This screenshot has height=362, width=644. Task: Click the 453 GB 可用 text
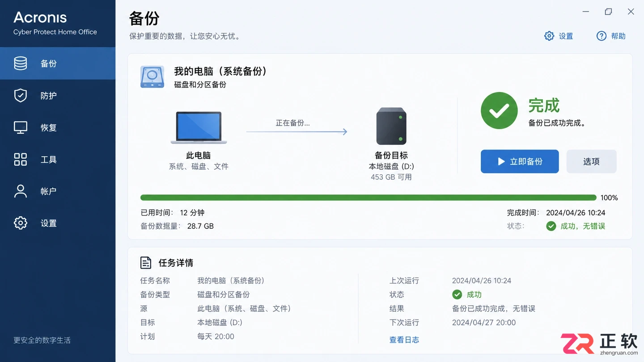pos(391,177)
